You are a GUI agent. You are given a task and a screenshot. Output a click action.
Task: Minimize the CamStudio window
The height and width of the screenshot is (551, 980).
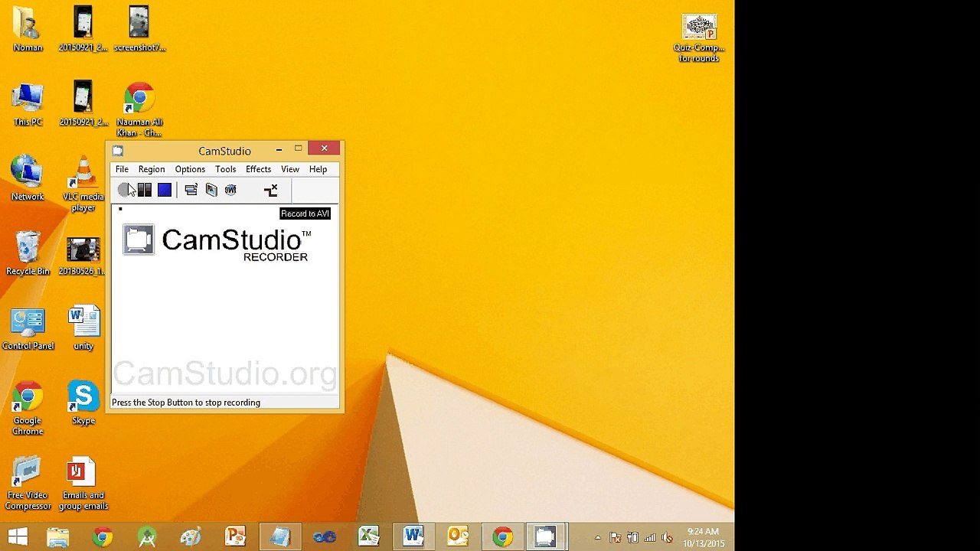point(279,149)
